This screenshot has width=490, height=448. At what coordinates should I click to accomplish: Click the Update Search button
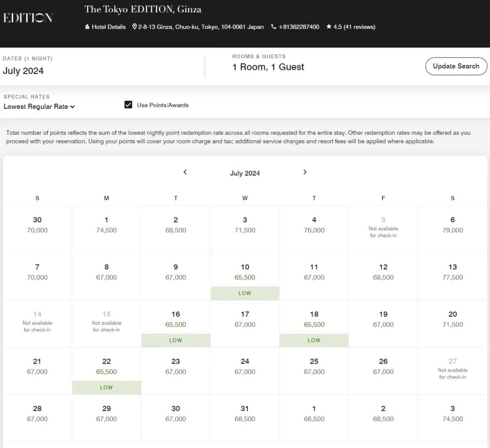456,66
